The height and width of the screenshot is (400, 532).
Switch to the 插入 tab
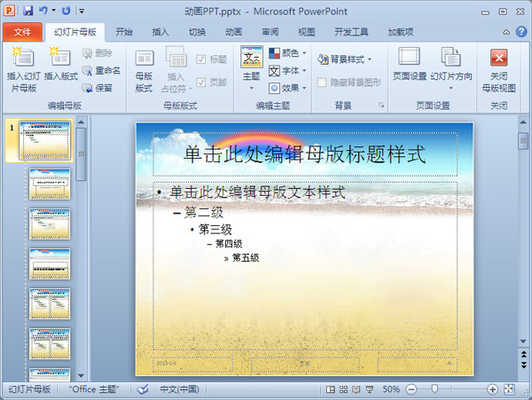point(160,32)
